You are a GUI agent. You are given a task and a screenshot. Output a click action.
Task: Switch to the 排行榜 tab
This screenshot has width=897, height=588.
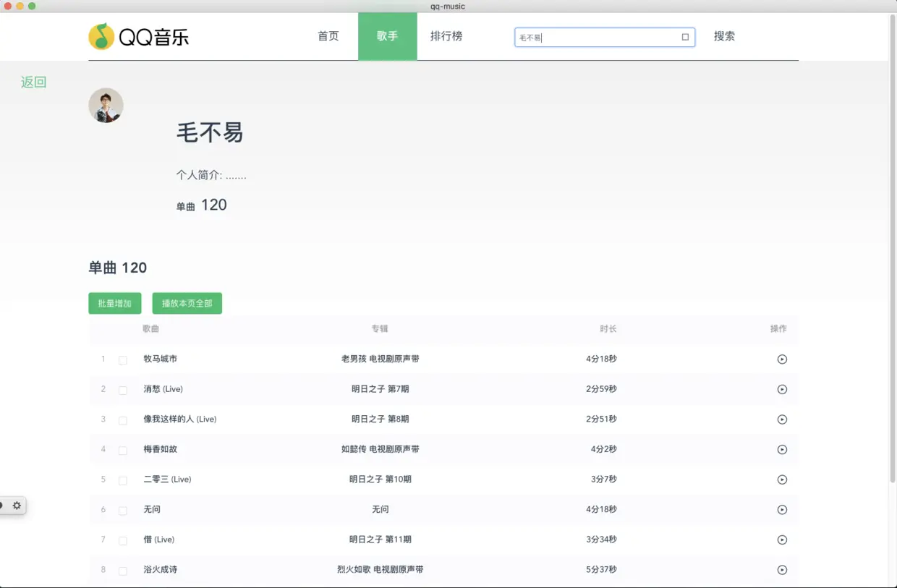(x=446, y=36)
